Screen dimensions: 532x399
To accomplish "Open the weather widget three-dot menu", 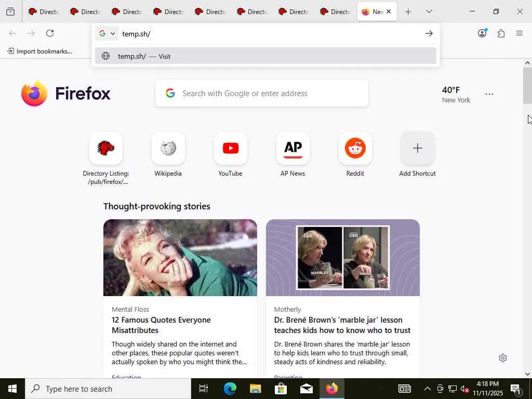I will click(489, 94).
